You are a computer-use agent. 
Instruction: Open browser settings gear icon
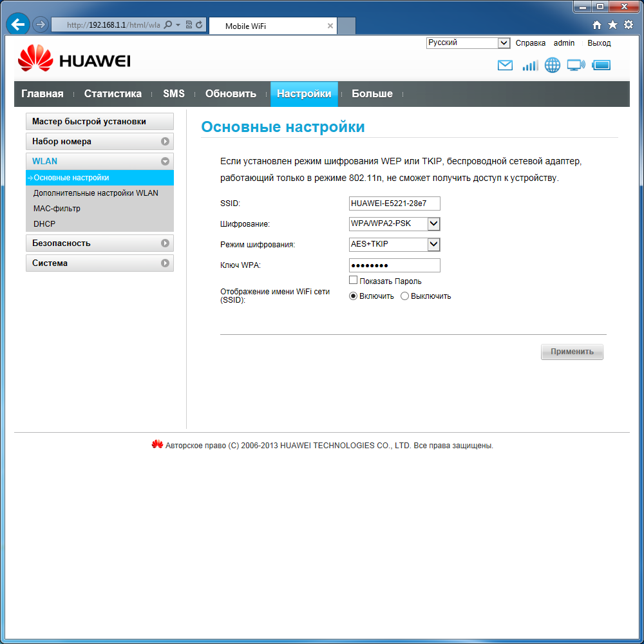tap(627, 24)
